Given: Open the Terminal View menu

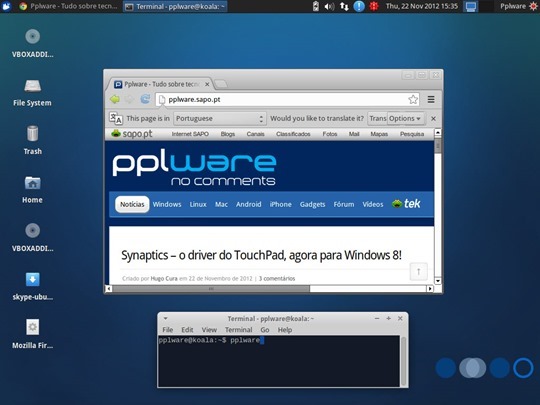Looking at the screenshot, I should 209,330.
